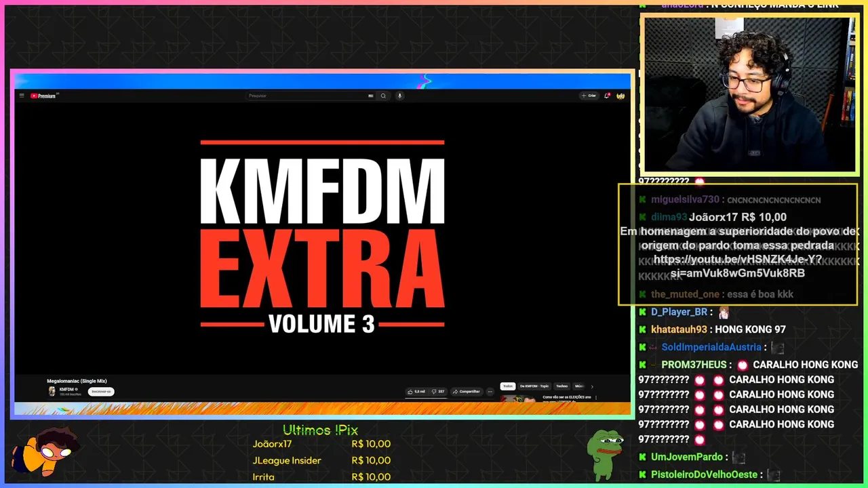Click the youtu.be link in donation alert
The width and height of the screenshot is (868, 488).
pyautogui.click(x=738, y=266)
